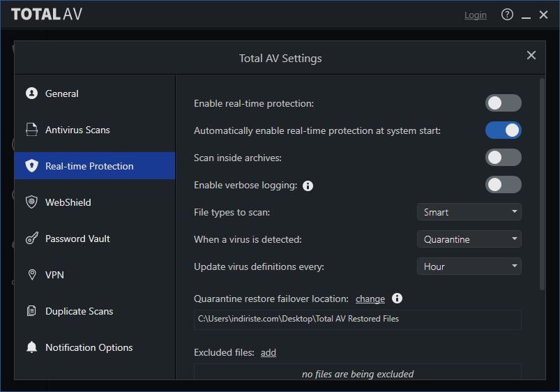This screenshot has height=392, width=560.
Task: Click 'Scan inside archives:' label
Action: (x=238, y=158)
